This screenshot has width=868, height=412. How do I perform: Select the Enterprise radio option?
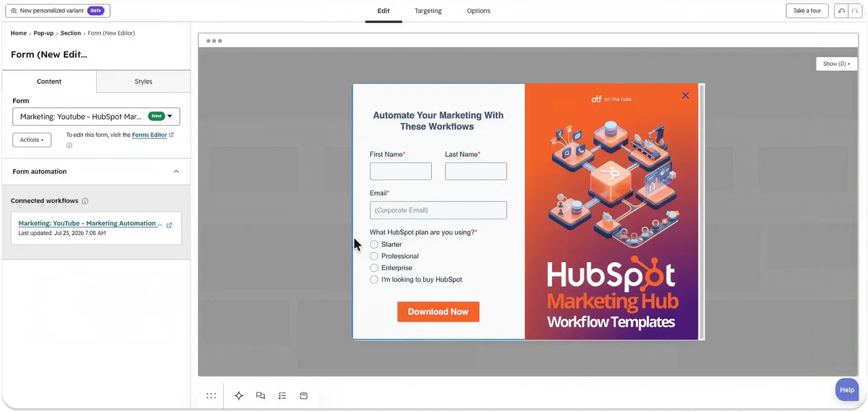(374, 268)
